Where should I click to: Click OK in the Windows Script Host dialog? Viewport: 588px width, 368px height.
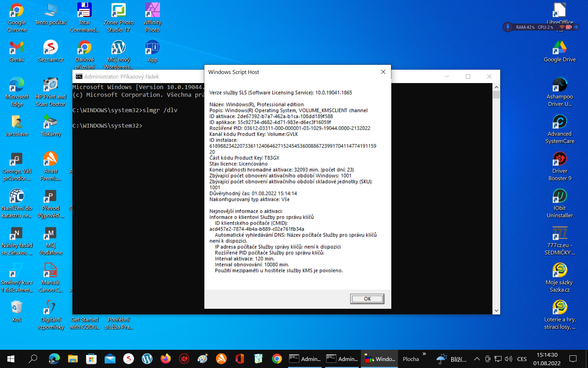(x=367, y=299)
